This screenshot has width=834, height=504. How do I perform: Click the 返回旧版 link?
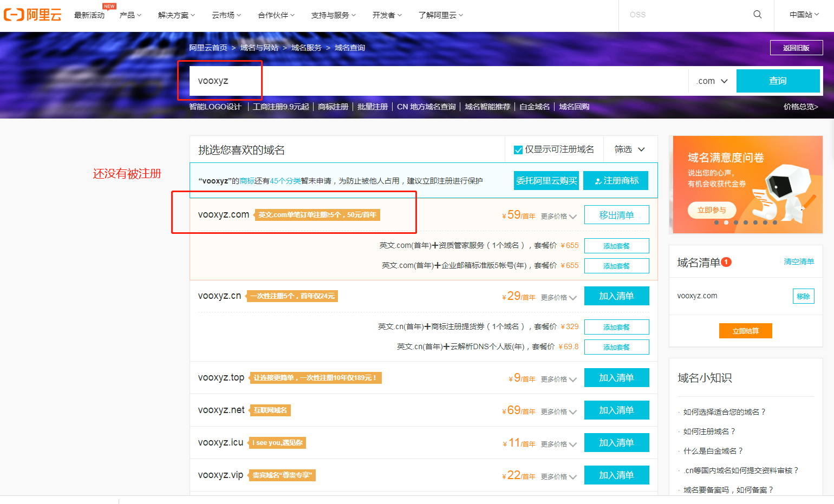(x=796, y=47)
